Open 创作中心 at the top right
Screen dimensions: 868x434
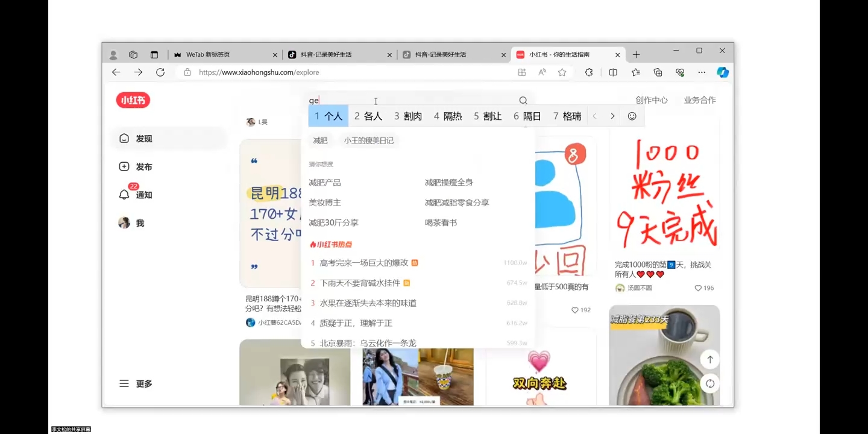click(x=651, y=100)
